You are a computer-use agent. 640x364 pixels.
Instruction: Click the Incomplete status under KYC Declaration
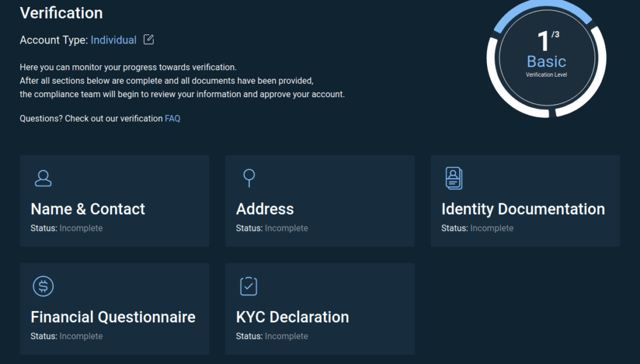(x=286, y=336)
